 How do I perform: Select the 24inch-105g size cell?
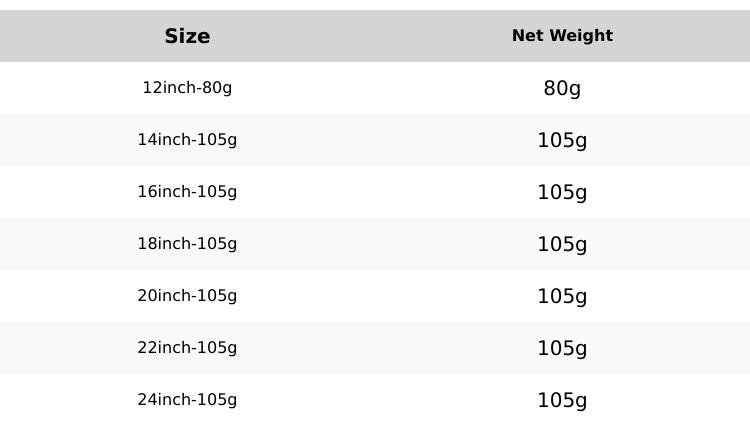pyautogui.click(x=187, y=400)
